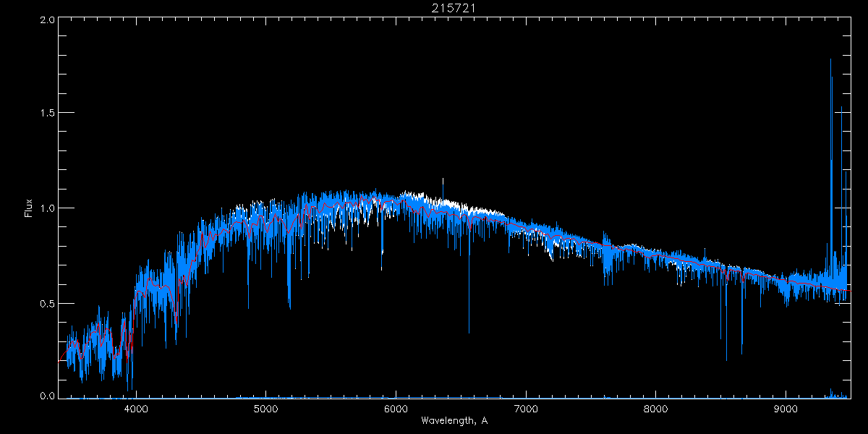Click the 1.0 flux tick label

point(47,208)
